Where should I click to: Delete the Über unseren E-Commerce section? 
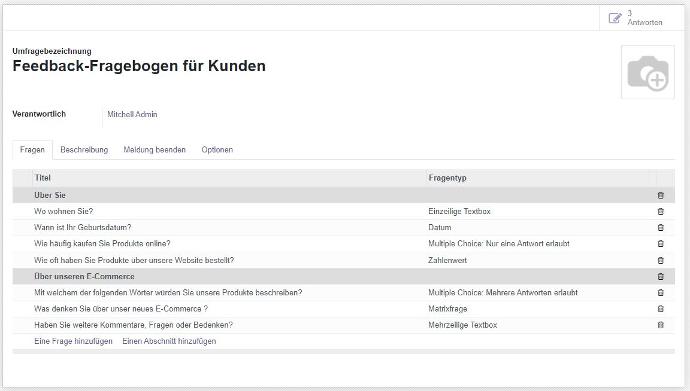tap(661, 277)
